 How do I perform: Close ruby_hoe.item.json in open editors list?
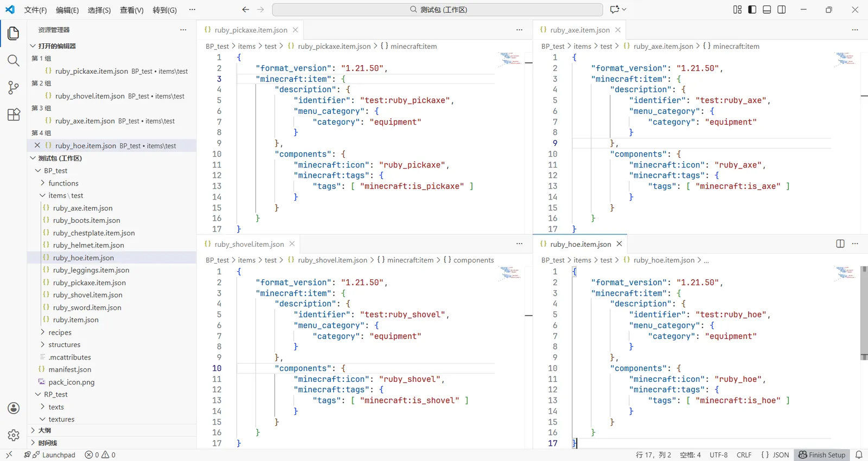tap(37, 145)
